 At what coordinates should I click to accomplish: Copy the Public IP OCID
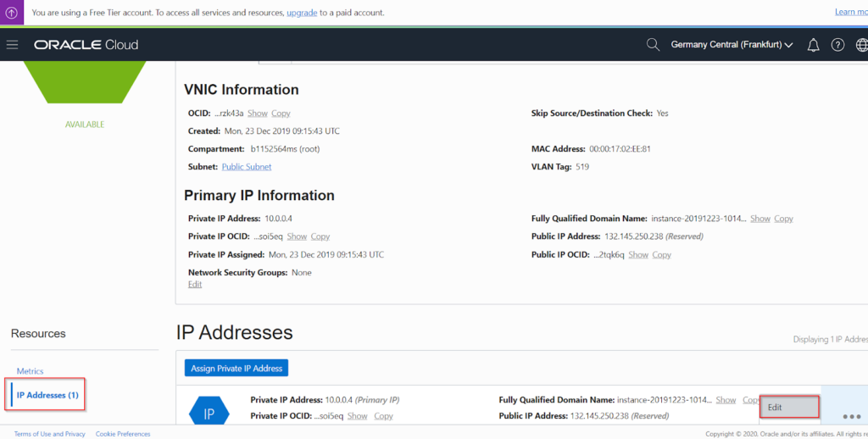click(661, 255)
